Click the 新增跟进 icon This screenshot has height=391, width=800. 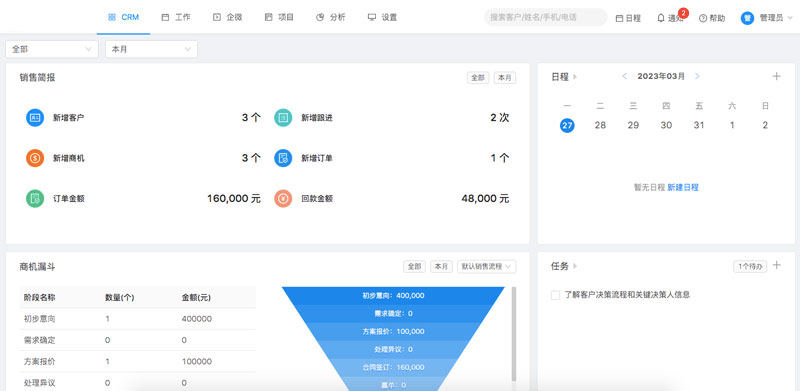click(x=283, y=117)
